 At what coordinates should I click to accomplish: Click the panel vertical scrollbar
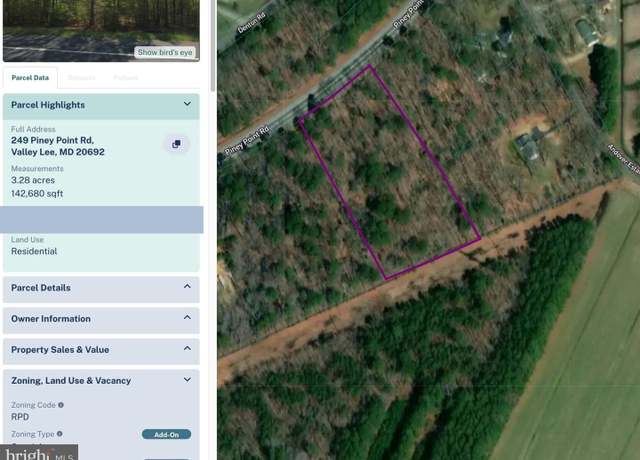[x=213, y=45]
